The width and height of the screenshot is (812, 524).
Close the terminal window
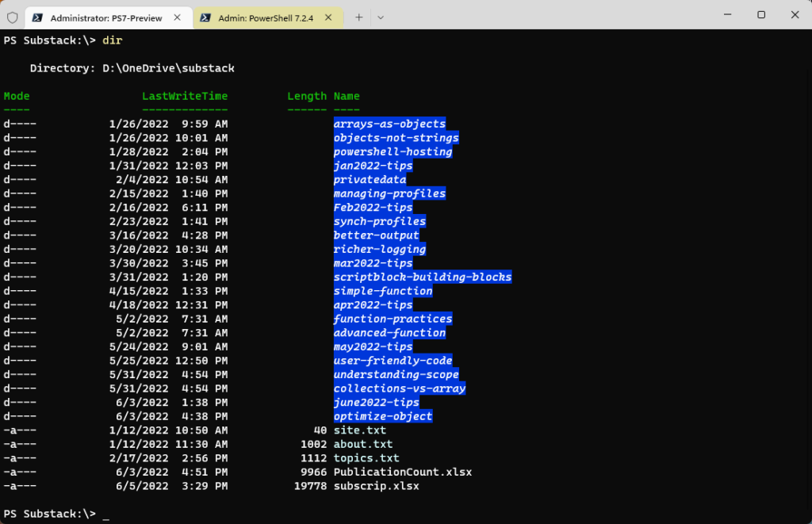click(794, 14)
